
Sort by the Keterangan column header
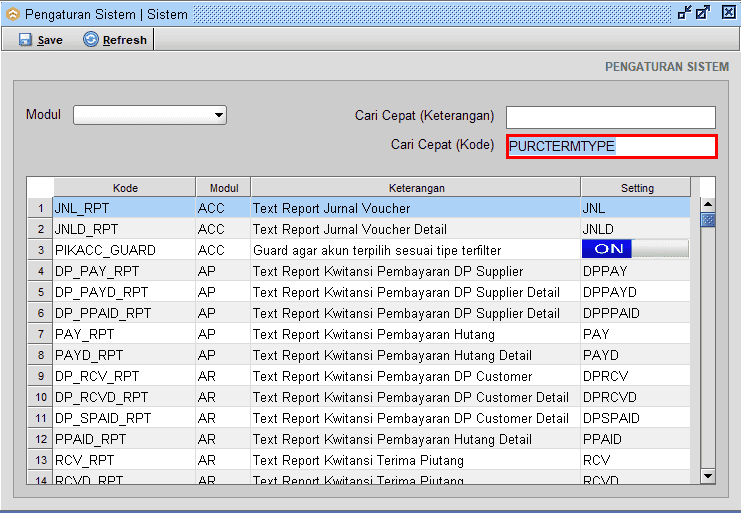(416, 188)
